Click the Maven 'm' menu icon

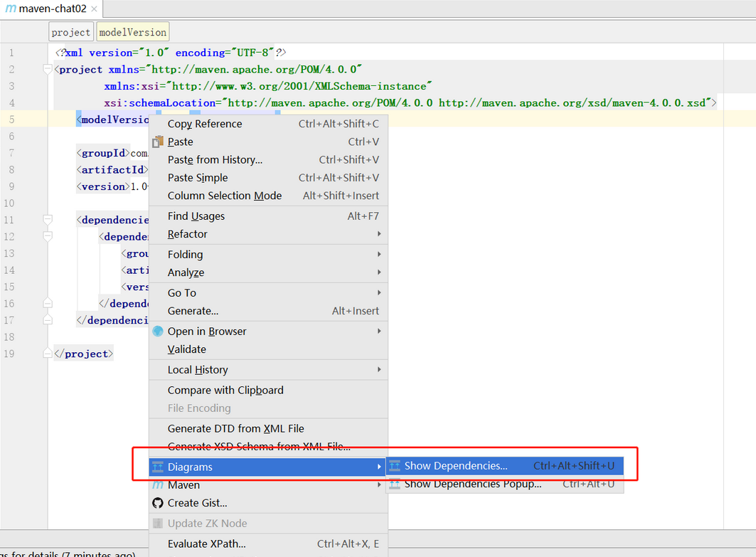tap(158, 485)
